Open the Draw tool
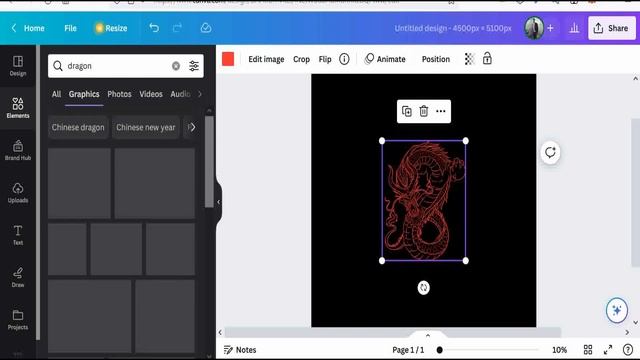The height and width of the screenshot is (360, 640). (x=18, y=278)
